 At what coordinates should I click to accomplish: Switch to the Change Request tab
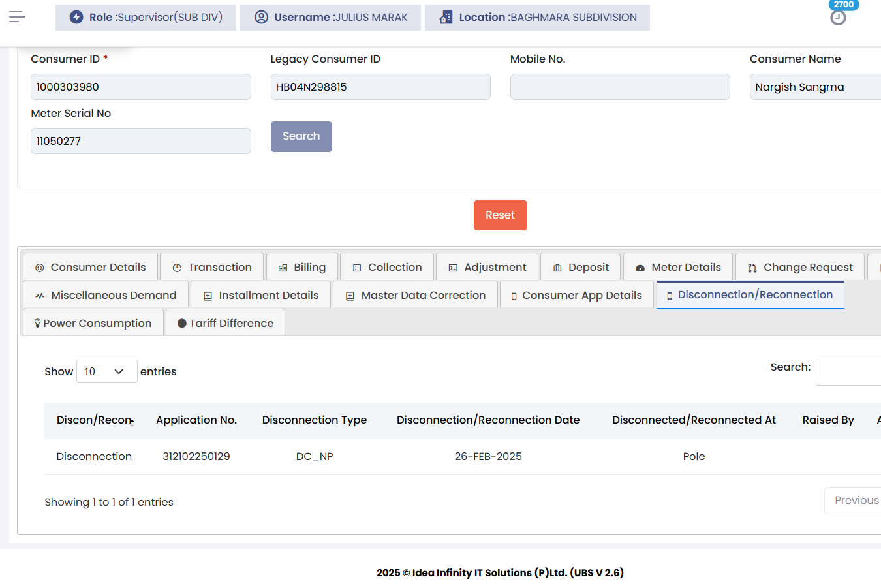point(800,267)
